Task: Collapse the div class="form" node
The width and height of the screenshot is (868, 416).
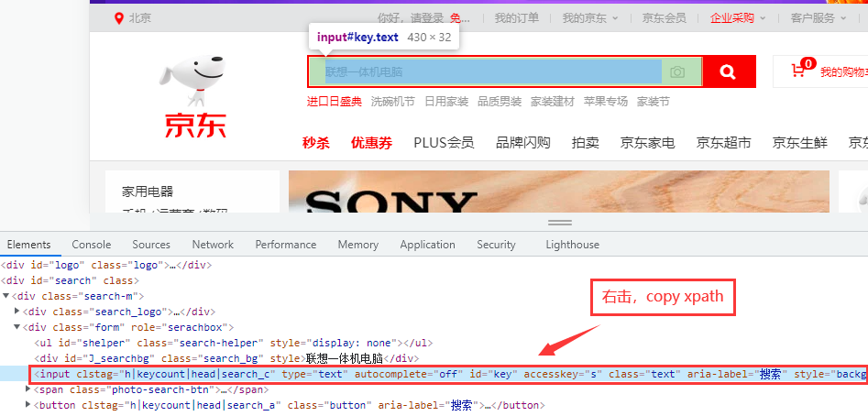Action: tap(17, 327)
